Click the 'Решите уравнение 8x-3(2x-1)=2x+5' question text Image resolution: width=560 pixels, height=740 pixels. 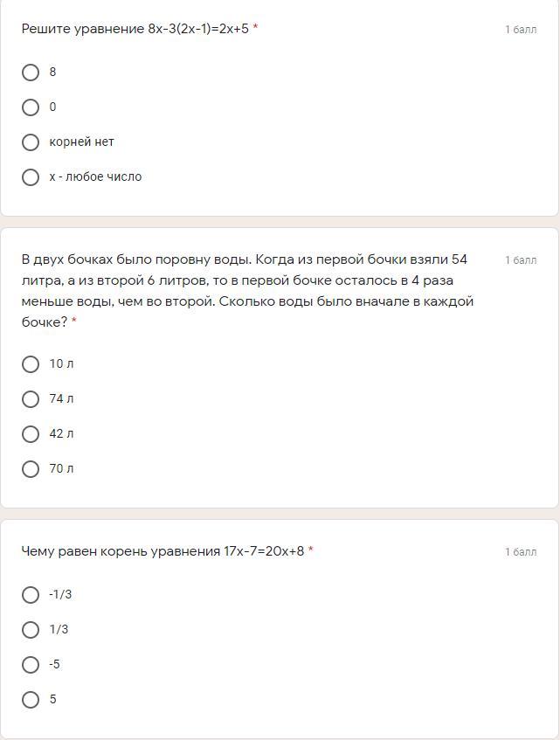click(135, 29)
